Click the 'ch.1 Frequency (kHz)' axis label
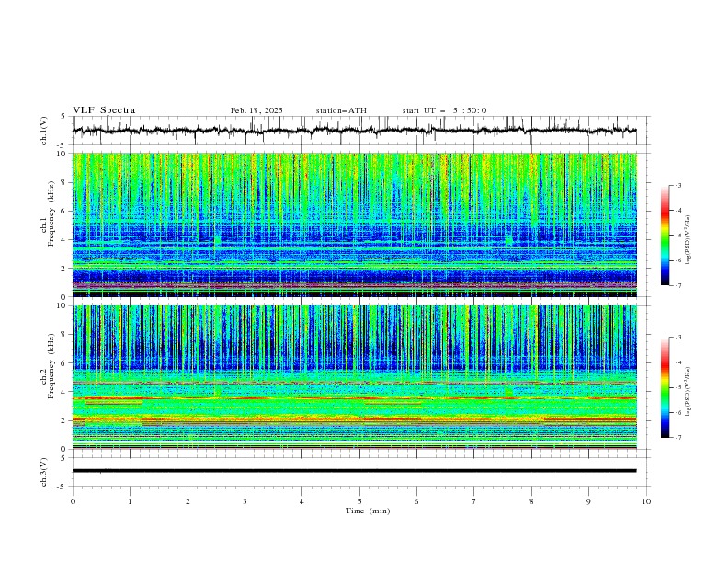The width and height of the screenshot is (728, 563). tap(48, 212)
